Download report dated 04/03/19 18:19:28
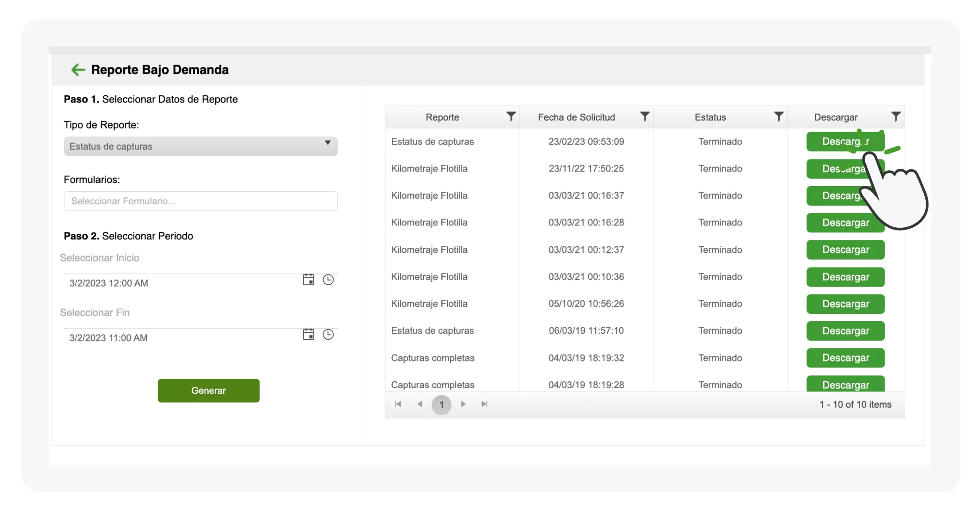 845,384
